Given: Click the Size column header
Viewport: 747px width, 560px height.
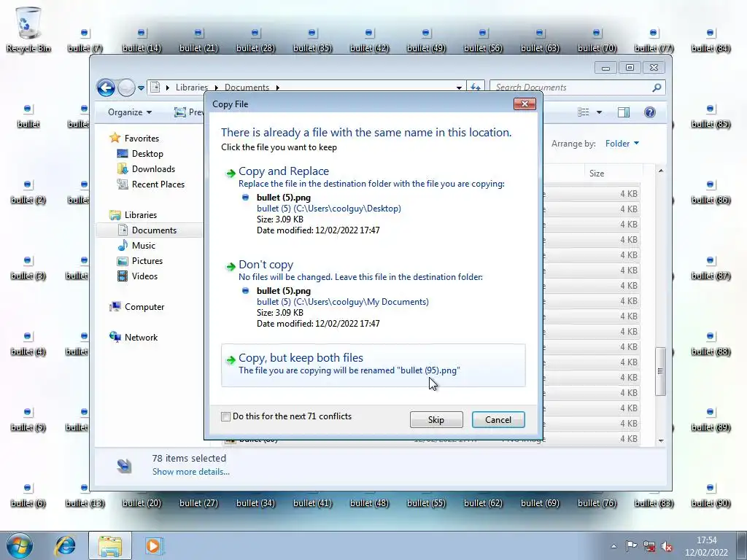Looking at the screenshot, I should click(597, 174).
